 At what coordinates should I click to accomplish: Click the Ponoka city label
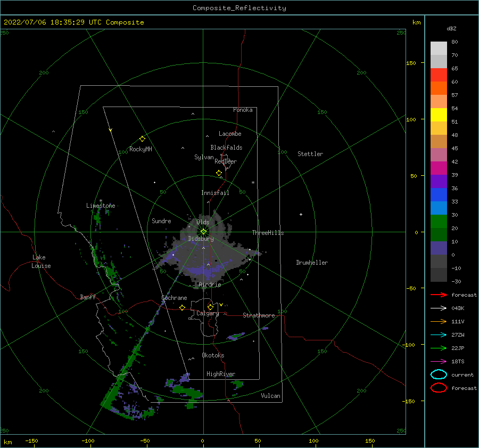243,110
